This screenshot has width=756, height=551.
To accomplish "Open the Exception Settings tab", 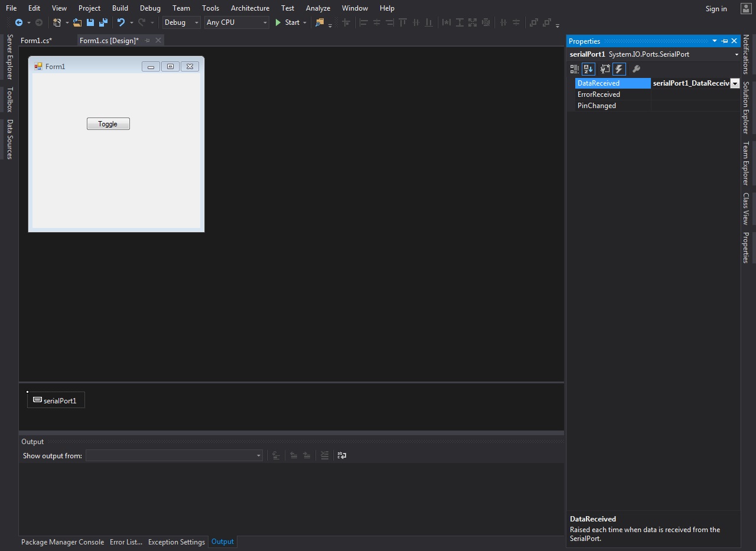I will click(x=177, y=542).
